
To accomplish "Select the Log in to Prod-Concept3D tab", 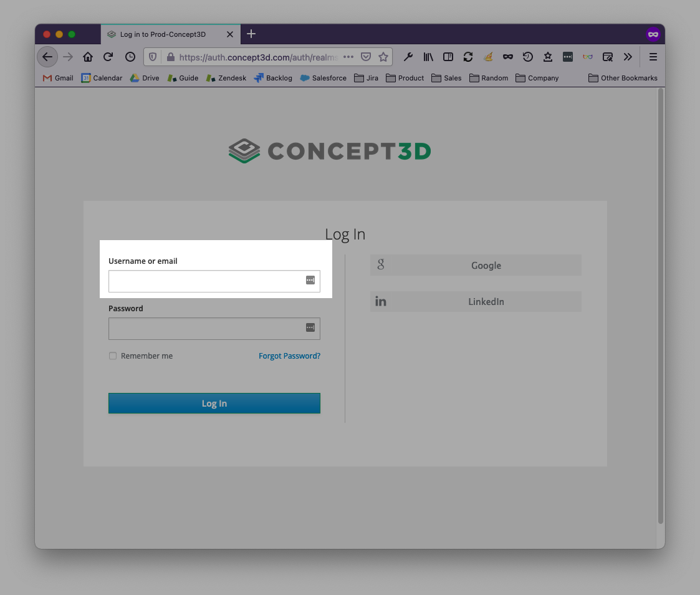I will point(171,34).
